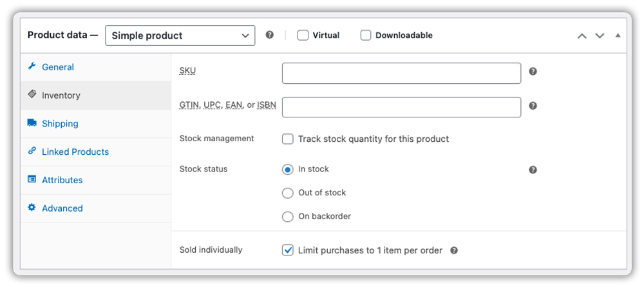This screenshot has height=287, width=644.
Task: Click the Attributes tab list icon
Action: tap(32, 179)
